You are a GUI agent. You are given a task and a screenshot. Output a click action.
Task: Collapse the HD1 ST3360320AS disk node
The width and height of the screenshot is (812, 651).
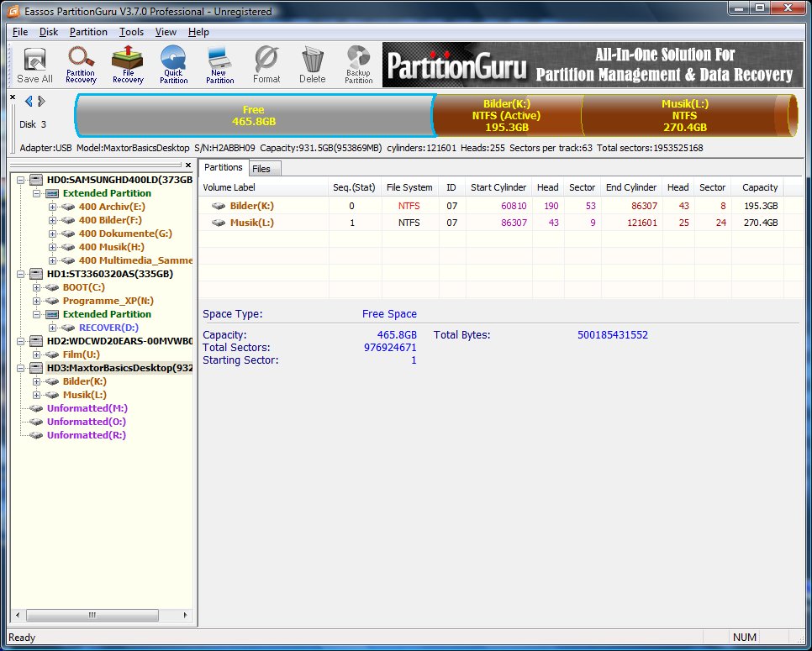[x=20, y=275]
